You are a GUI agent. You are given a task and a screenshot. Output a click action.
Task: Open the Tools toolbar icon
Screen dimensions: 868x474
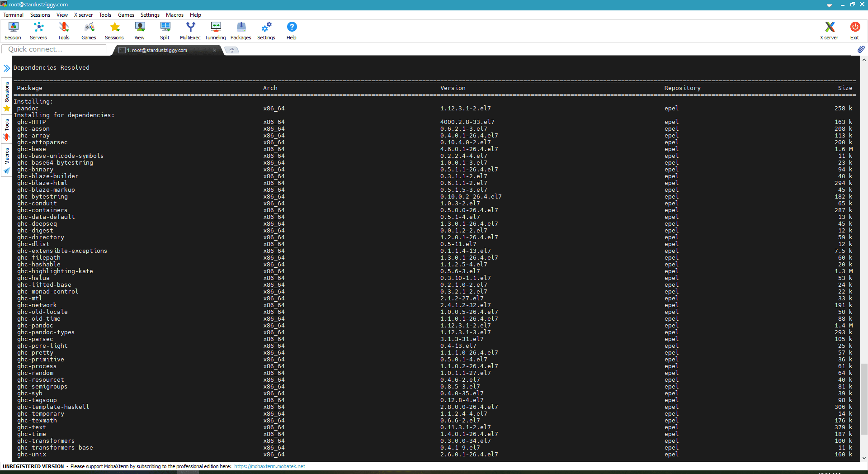[64, 31]
